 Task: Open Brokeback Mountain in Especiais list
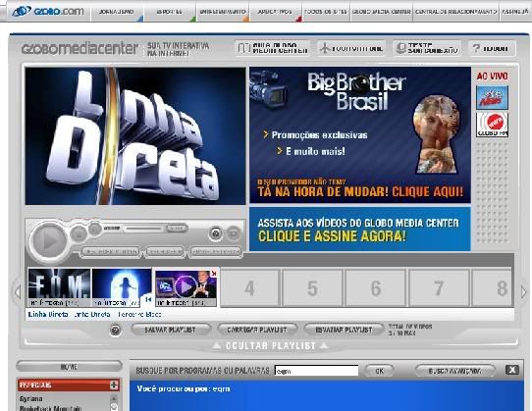coord(51,408)
